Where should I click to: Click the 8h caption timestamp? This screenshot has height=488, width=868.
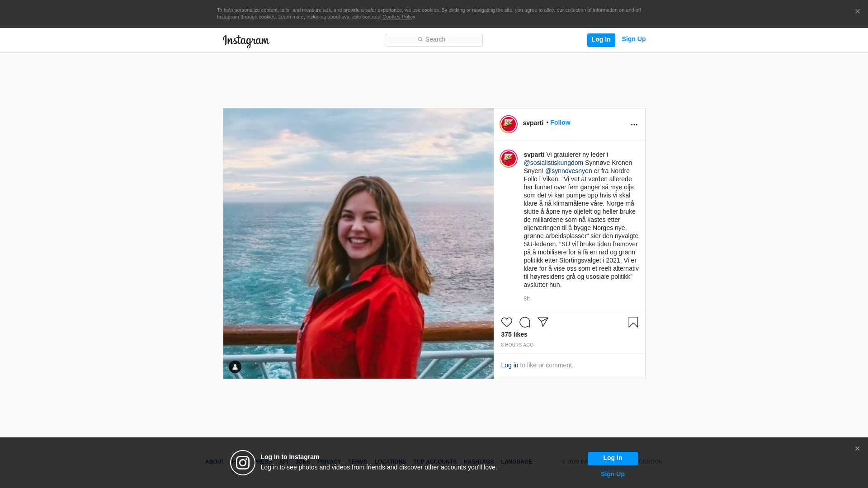click(x=526, y=299)
